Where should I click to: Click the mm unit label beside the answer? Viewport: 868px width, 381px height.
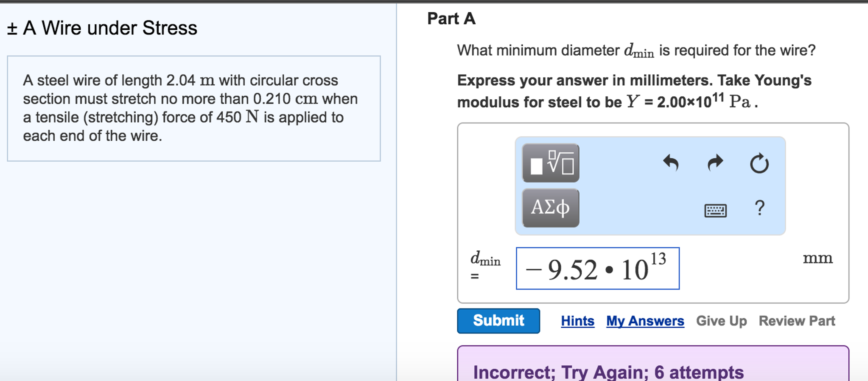coord(817,258)
